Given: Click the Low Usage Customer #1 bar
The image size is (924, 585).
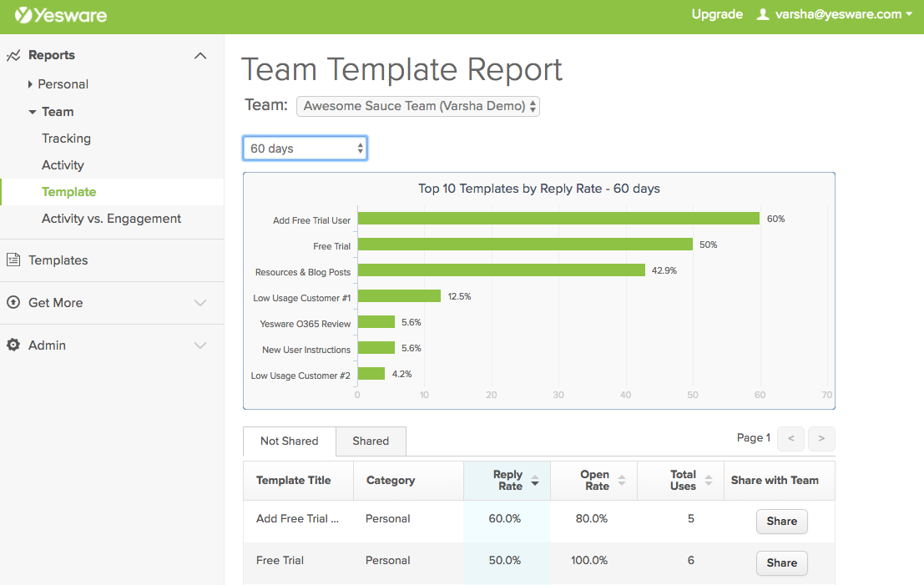Looking at the screenshot, I should 400,296.
